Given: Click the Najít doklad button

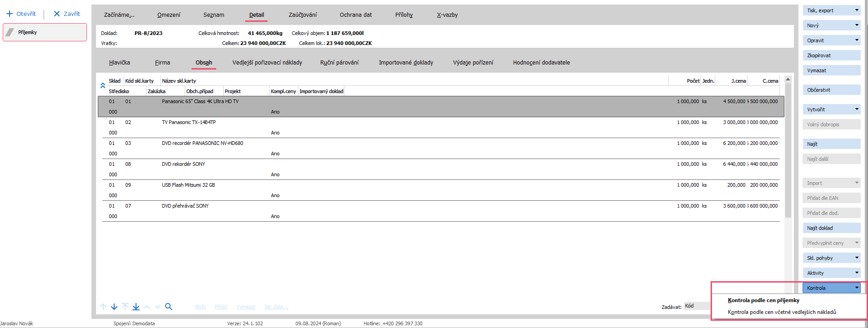Looking at the screenshot, I should (x=832, y=228).
